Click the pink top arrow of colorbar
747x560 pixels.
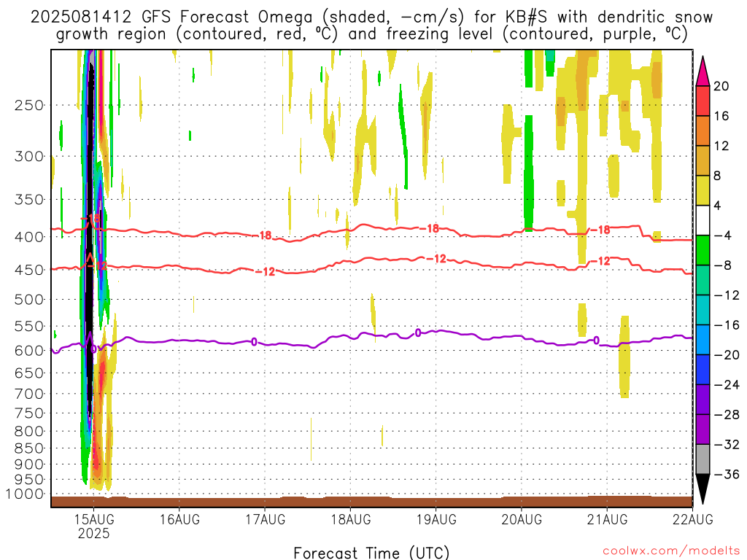click(703, 71)
